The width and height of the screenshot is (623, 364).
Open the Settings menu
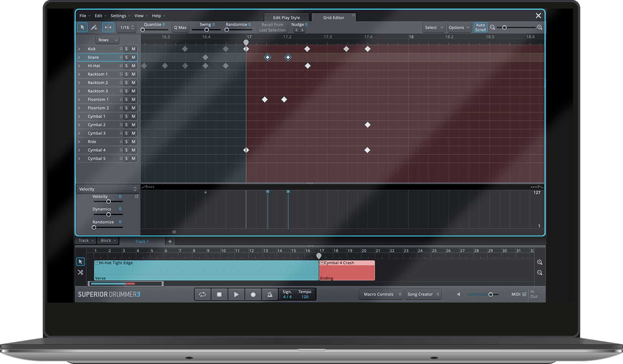[x=121, y=16]
